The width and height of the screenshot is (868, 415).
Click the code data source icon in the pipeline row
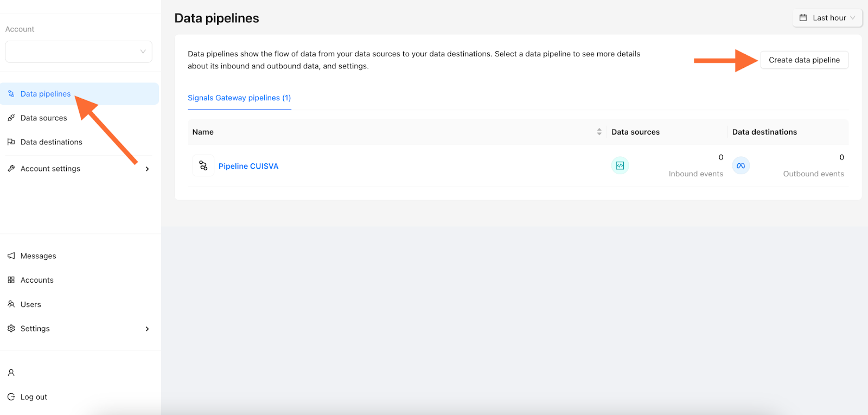coord(620,165)
